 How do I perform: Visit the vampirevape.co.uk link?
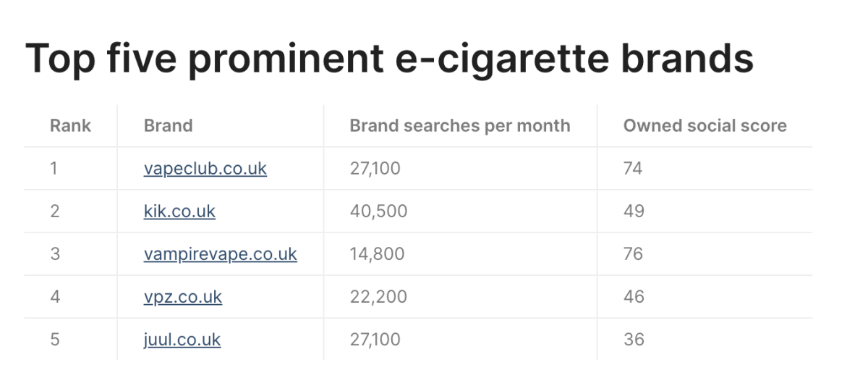(221, 254)
